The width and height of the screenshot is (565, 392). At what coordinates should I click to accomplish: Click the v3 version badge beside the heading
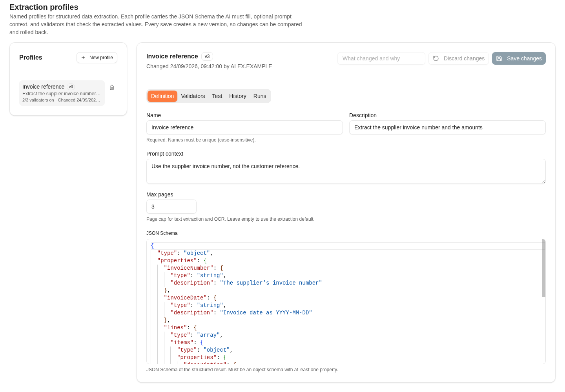click(207, 56)
